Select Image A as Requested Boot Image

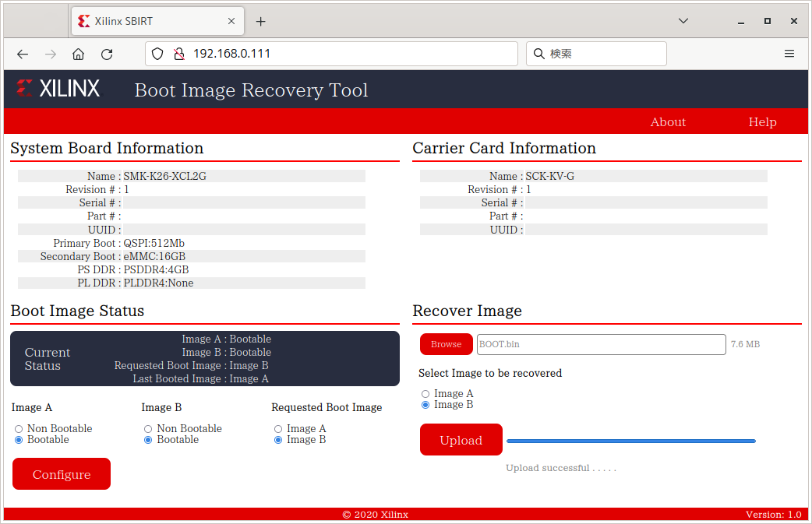coord(278,429)
